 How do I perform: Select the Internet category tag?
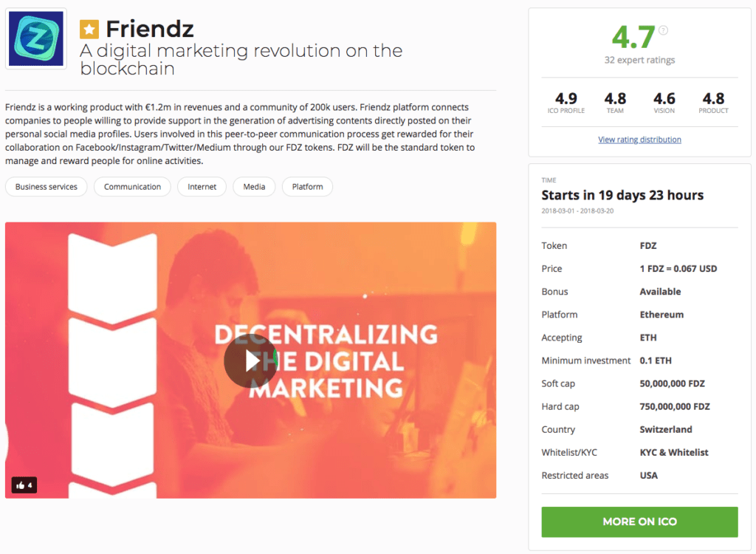202,187
